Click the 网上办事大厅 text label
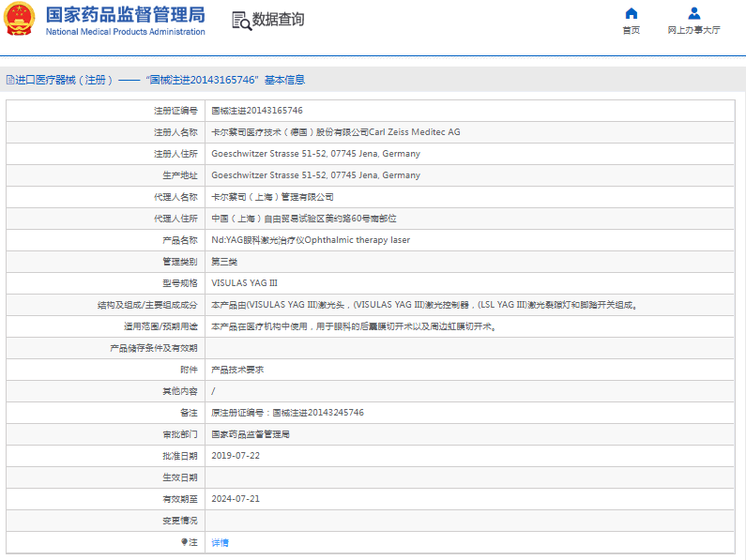Screen dimensions: 746x560 tap(693, 30)
